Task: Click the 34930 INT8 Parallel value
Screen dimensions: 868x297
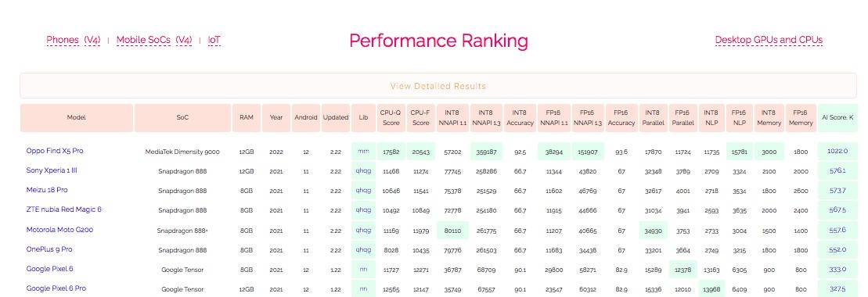Action: 654,230
